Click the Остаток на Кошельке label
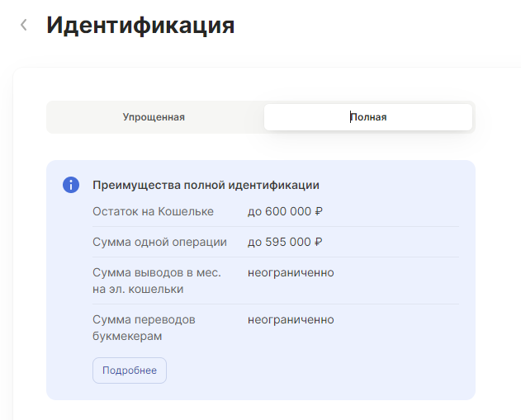This screenshot has width=521, height=420. 153,211
